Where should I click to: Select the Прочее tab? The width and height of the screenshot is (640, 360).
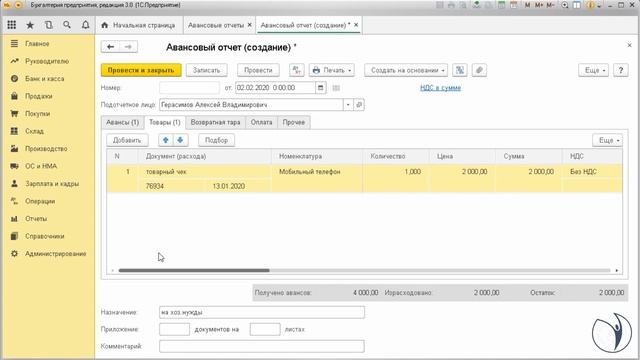[294, 122]
